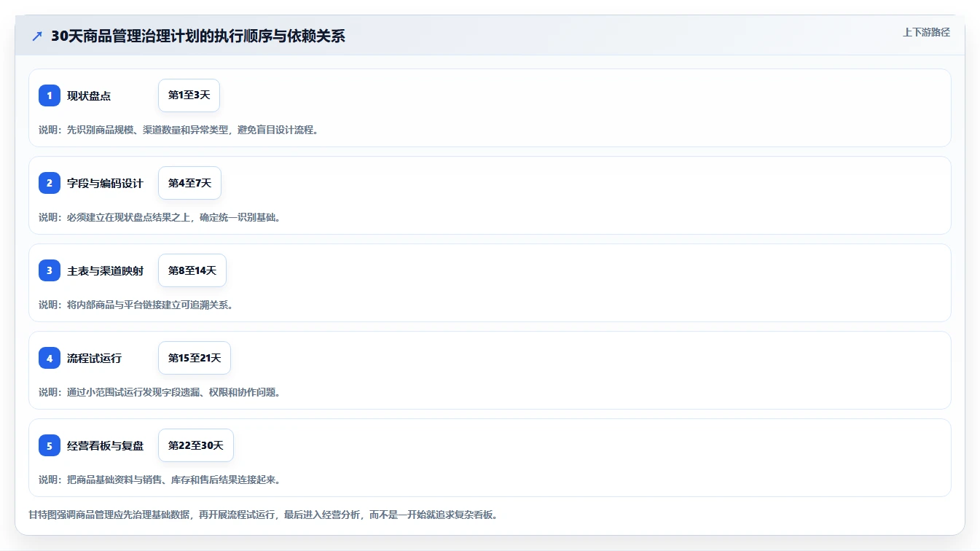The image size is (980, 551).
Task: Click the 现状盘点 step name
Action: [x=89, y=95]
